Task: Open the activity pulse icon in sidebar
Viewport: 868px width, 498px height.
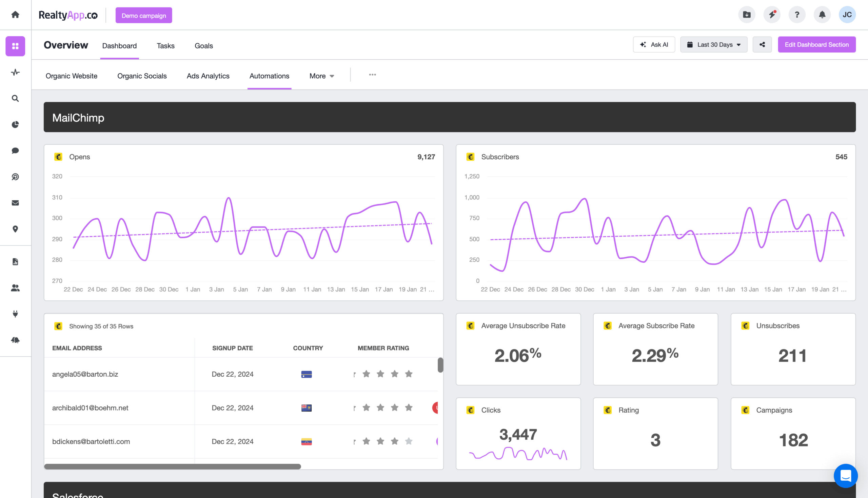Action: (x=15, y=73)
